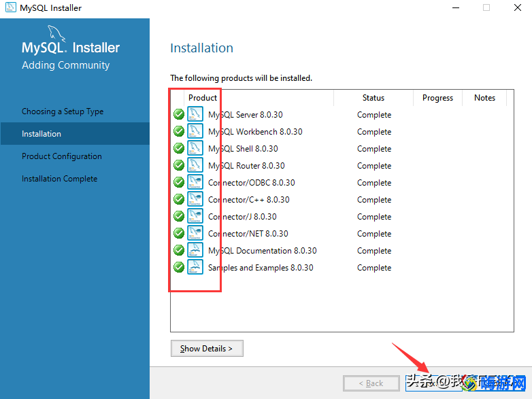
Task: Close the MySQL Installer window
Action: [518, 7]
